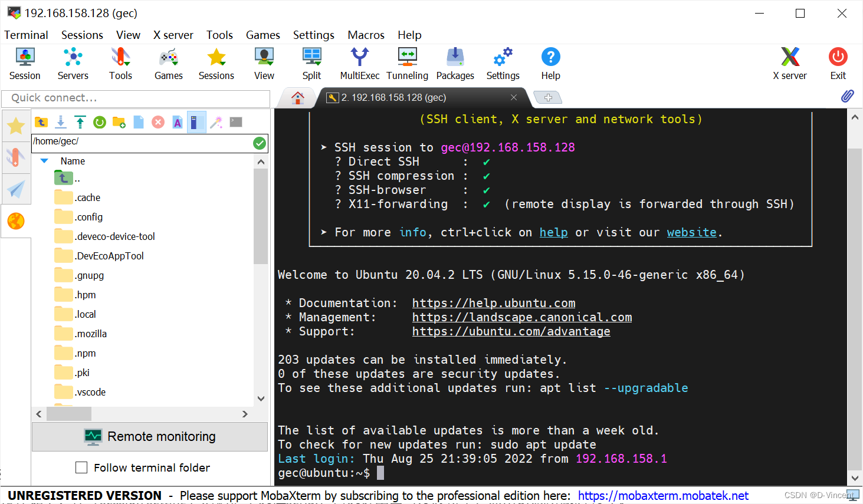
Task: Open https://help.ubuntu.com link
Action: pyautogui.click(x=494, y=303)
